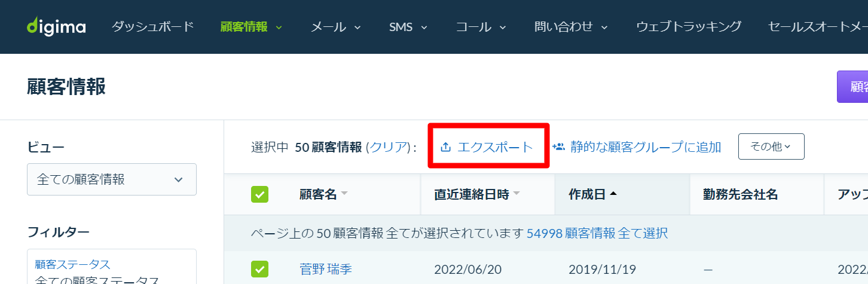Open ウェブトラッキング page

point(689,27)
